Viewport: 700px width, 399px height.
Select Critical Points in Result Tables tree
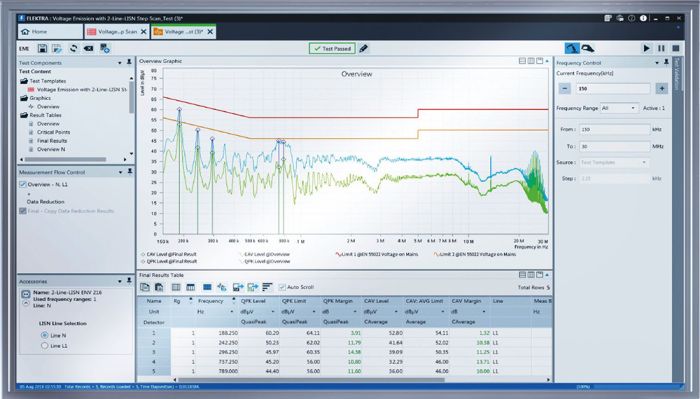click(54, 132)
